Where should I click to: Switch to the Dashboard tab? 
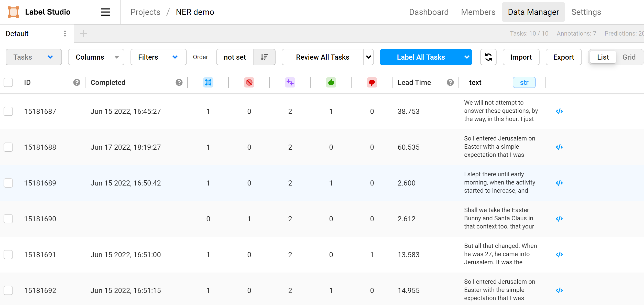coord(429,12)
